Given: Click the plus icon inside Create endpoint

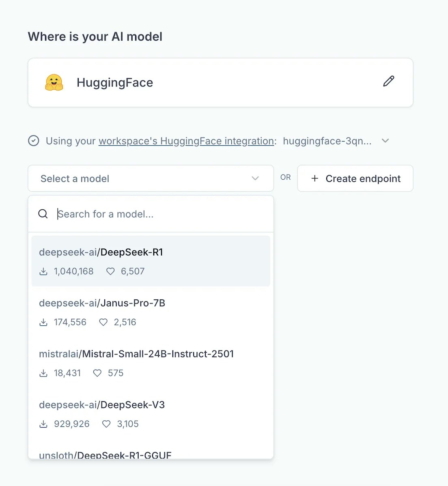Looking at the screenshot, I should (314, 178).
